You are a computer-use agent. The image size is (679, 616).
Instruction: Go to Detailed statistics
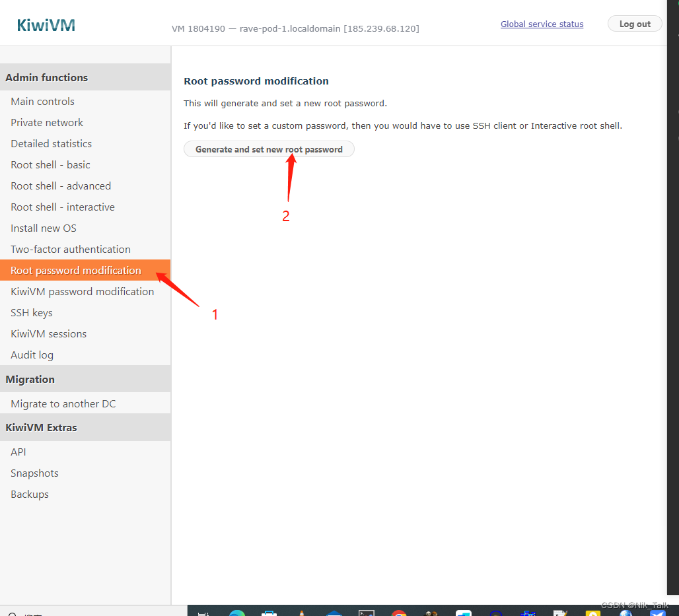click(51, 144)
